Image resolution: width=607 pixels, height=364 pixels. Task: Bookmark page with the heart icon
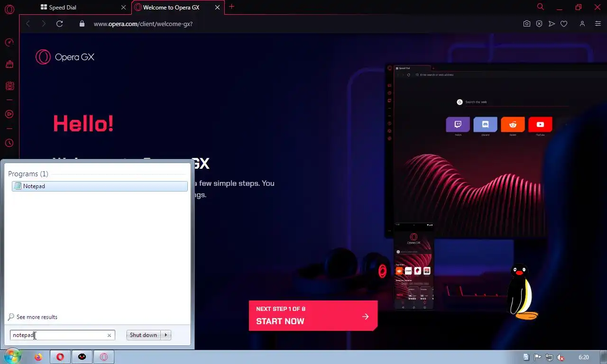tap(564, 24)
